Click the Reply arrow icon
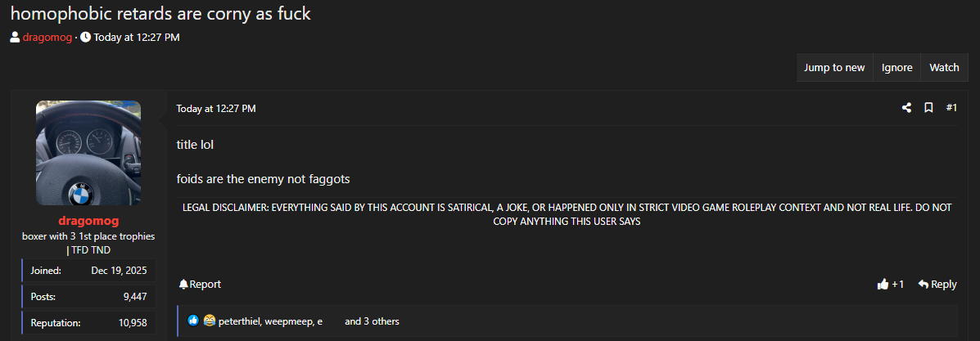Screen dimensions: 980x341 [x=924, y=285]
